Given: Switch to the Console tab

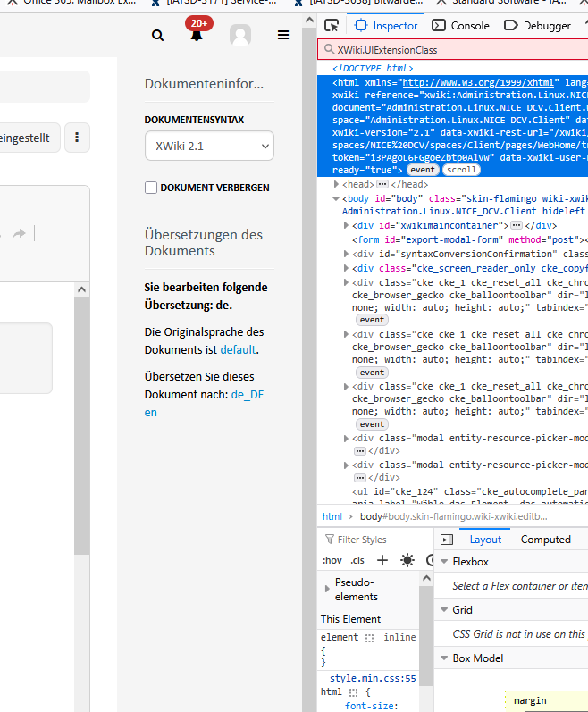Looking at the screenshot, I should 461,26.
